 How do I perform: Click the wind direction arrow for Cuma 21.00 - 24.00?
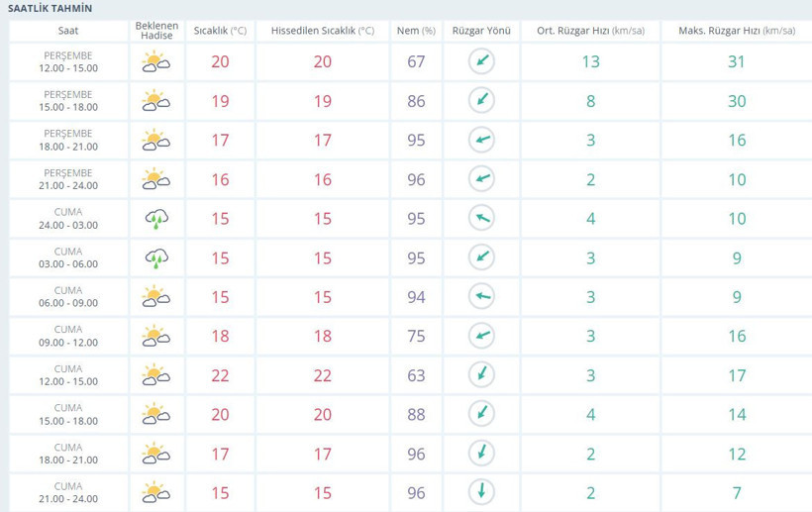(x=480, y=491)
